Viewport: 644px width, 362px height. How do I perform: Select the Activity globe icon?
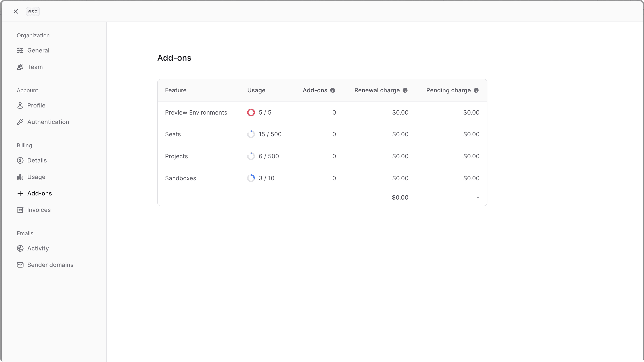pyautogui.click(x=20, y=248)
